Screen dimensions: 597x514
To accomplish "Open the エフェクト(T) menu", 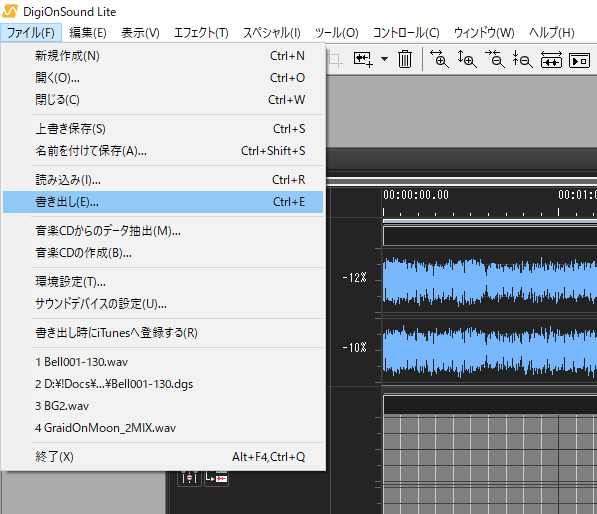I will 201,33.
